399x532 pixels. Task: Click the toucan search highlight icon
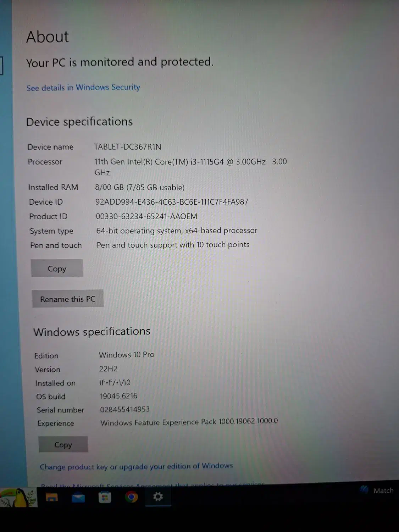coord(18,497)
